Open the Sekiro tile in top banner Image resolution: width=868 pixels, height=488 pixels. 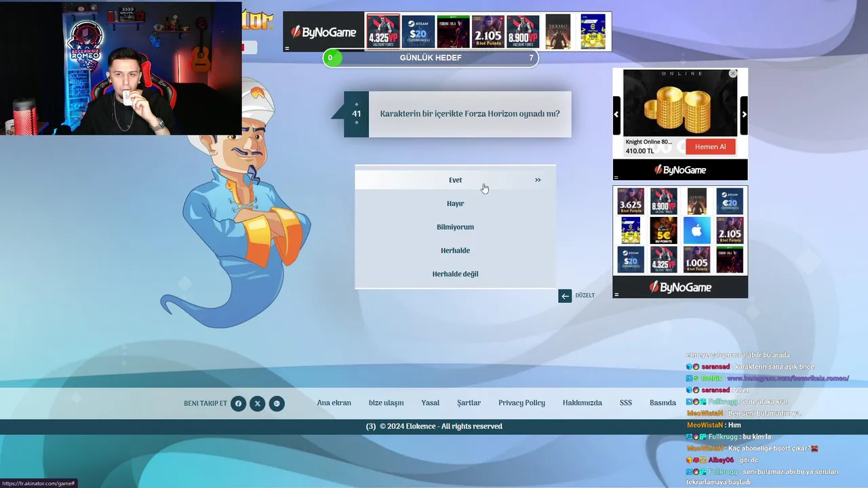558,31
